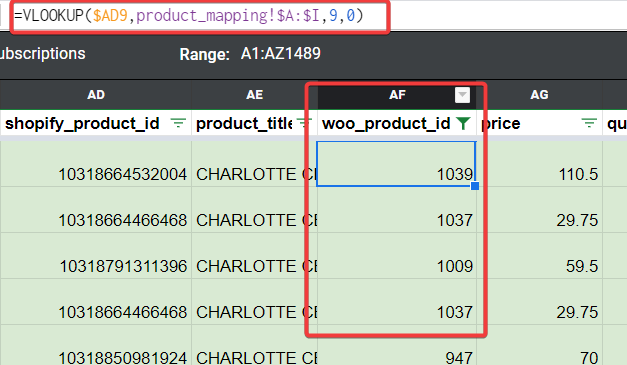The image size is (627, 365).
Task: Open filter for price column
Action: [589, 123]
